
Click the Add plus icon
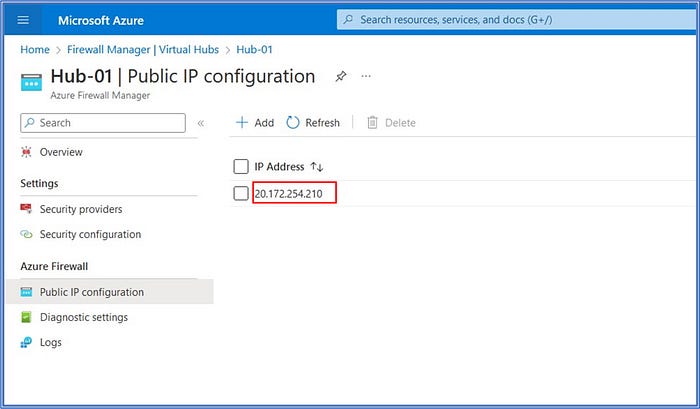click(x=242, y=122)
